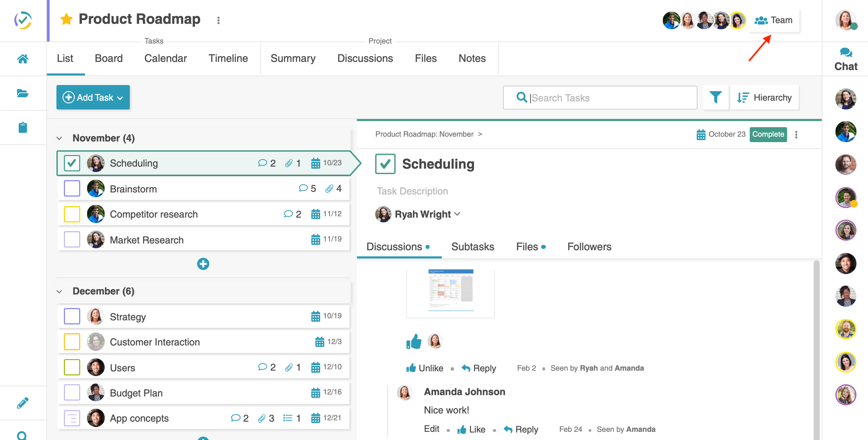Open project options three-dot menu
This screenshot has width=868, height=440.
click(219, 20)
